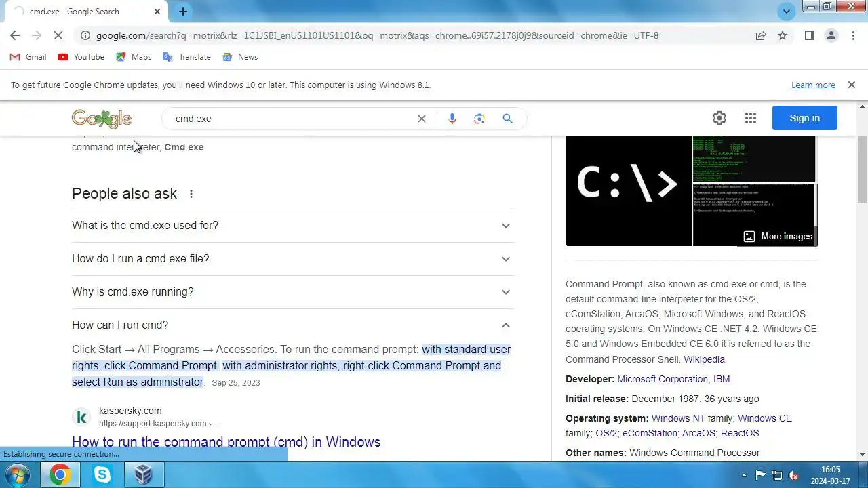Viewport: 868px width, 488px height.
Task: Click More images button
Action: click(x=778, y=237)
